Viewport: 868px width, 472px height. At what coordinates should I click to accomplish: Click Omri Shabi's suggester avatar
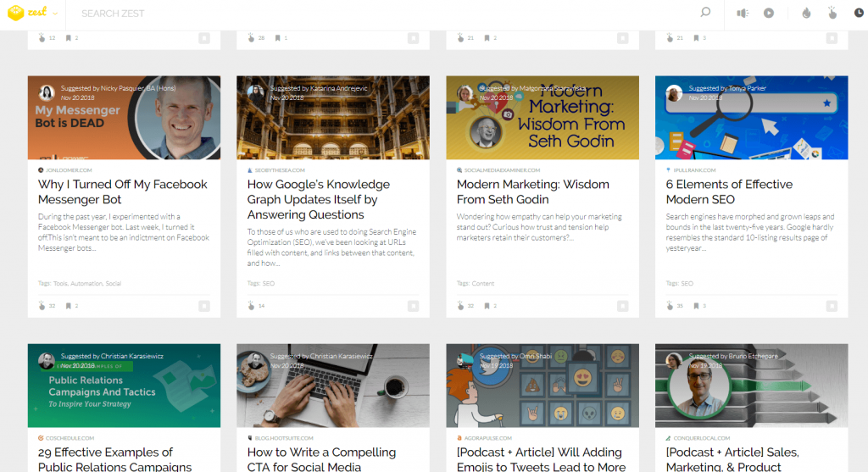click(465, 360)
